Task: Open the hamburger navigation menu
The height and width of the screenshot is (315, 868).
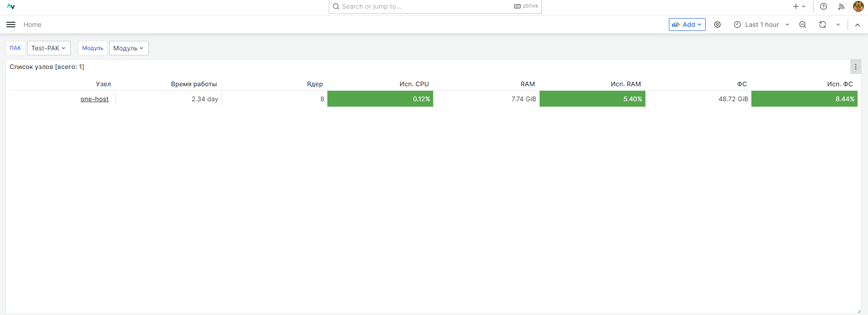Action: click(x=11, y=25)
